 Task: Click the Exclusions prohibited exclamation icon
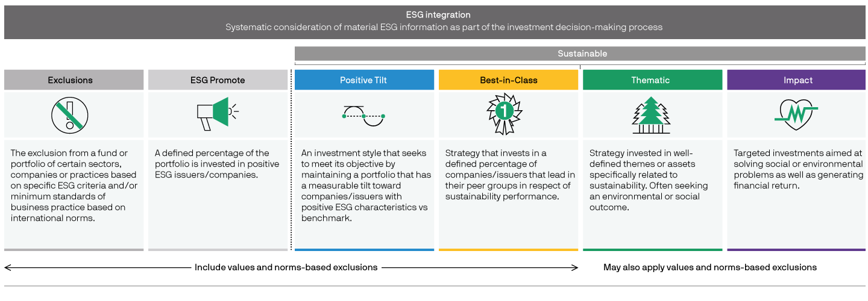click(x=70, y=115)
